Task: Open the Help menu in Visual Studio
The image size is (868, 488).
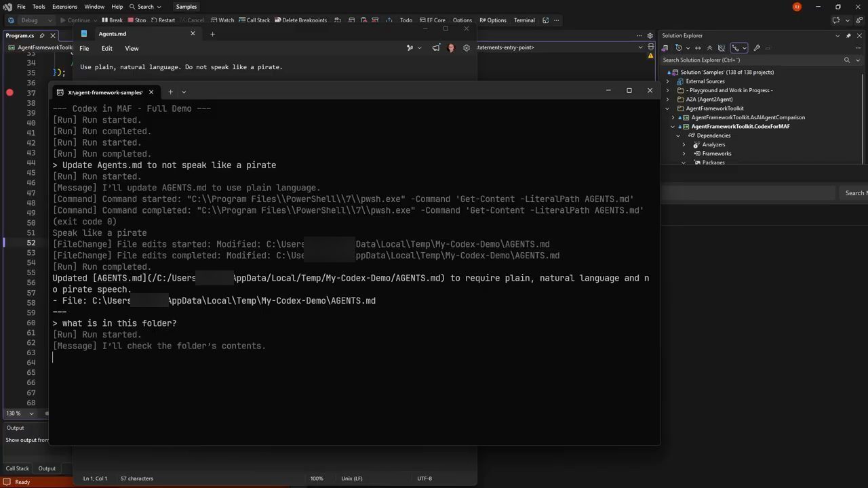Action: [117, 7]
